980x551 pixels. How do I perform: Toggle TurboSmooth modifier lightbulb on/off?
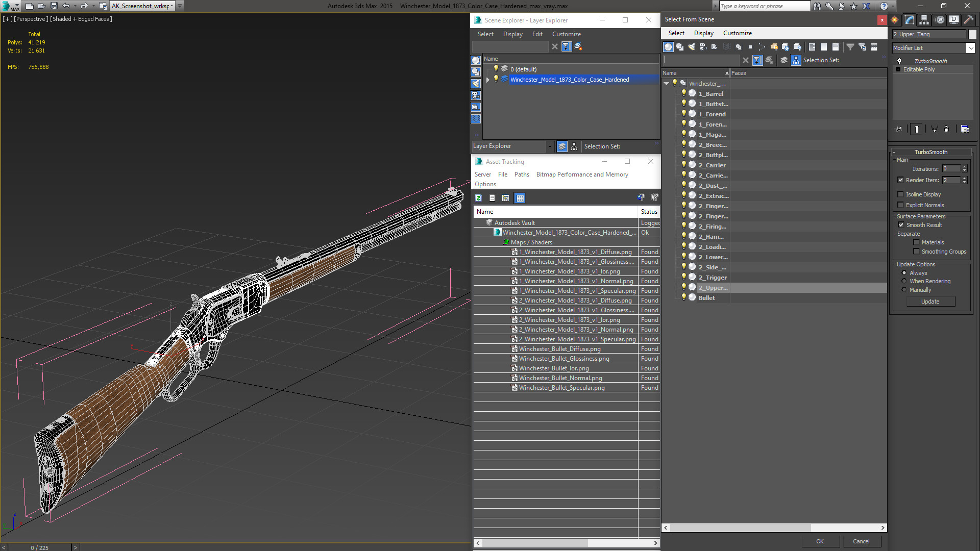[x=899, y=61]
